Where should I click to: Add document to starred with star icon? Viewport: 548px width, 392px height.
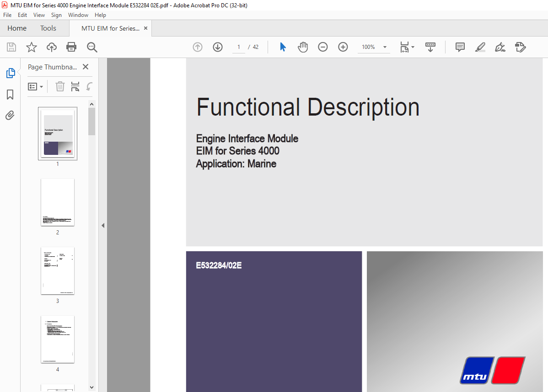(32, 47)
